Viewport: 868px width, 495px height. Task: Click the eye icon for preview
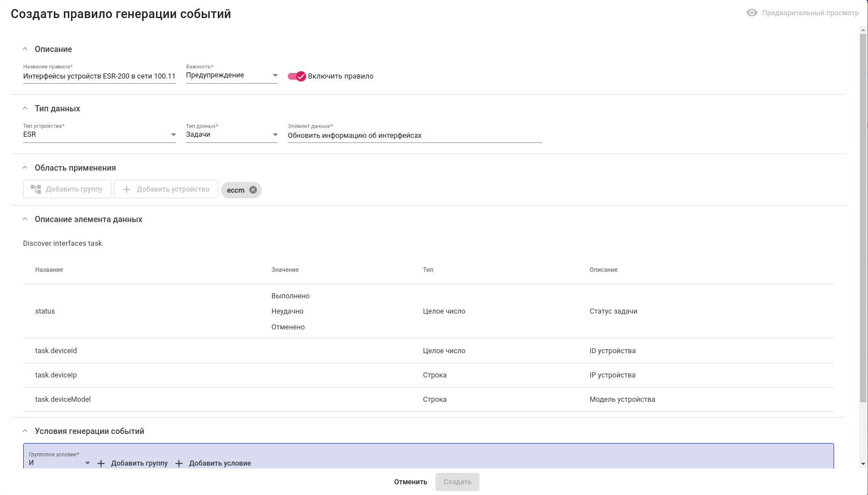(752, 13)
